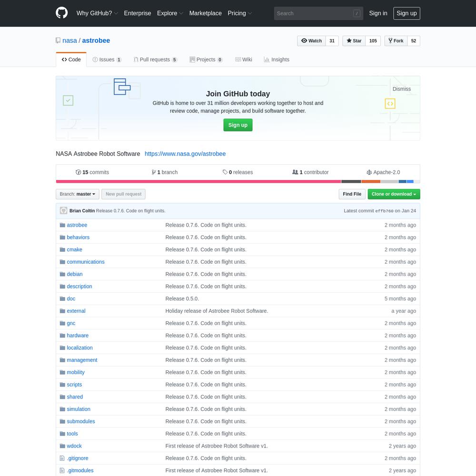476x476 pixels.
Task: Click the header Sign up button
Action: (x=407, y=13)
